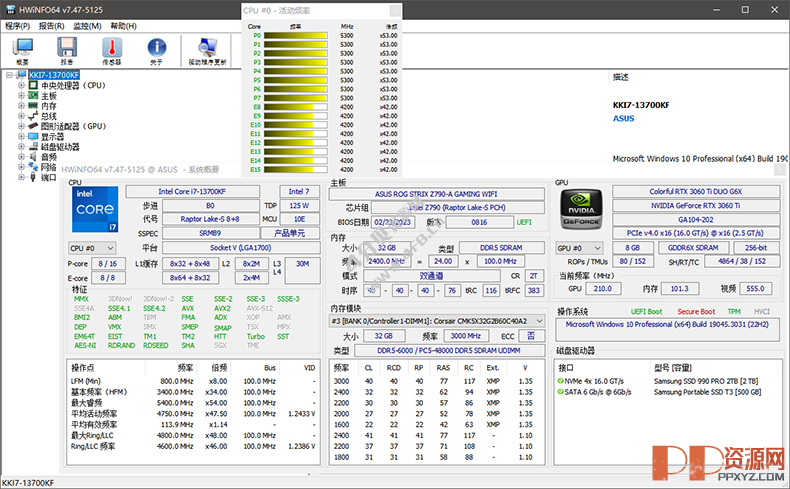Select the 网络 tree item
This screenshot has height=489, width=790.
[48, 167]
